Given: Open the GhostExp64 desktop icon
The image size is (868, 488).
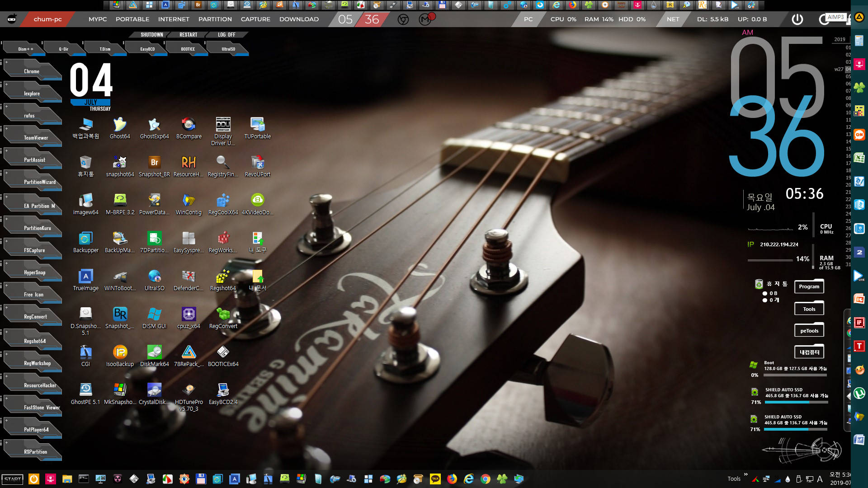Looking at the screenshot, I should click(x=154, y=128).
